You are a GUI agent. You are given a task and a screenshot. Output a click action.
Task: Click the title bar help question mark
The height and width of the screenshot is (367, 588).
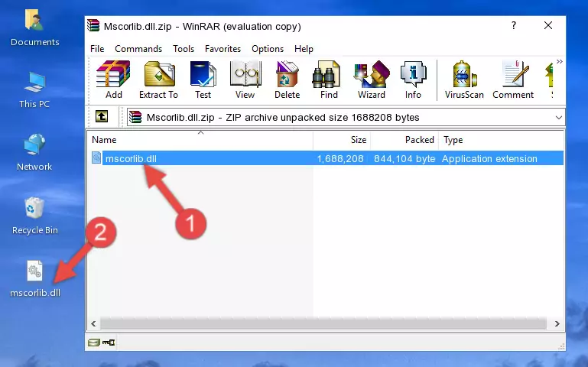point(514,25)
